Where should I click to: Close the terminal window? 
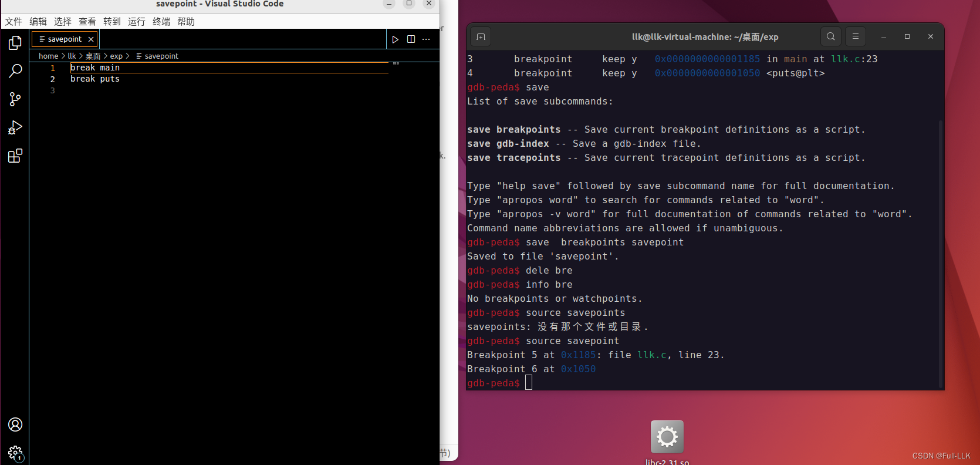click(930, 36)
